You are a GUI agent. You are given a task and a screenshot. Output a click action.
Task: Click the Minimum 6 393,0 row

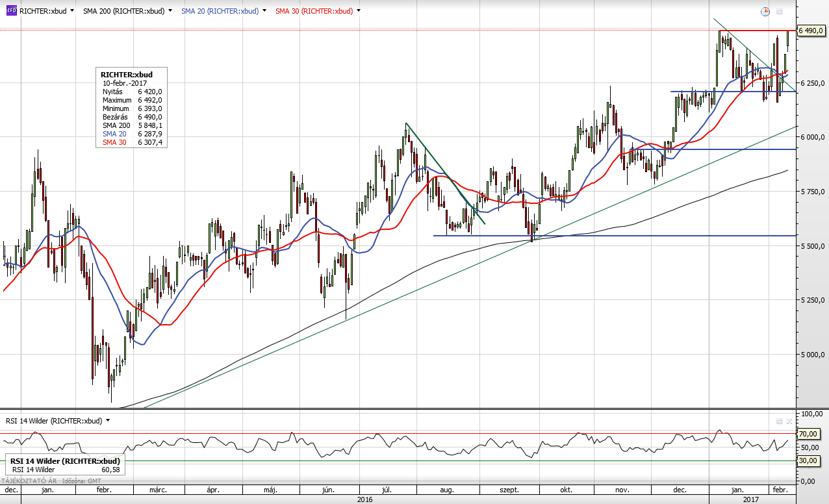132,108
